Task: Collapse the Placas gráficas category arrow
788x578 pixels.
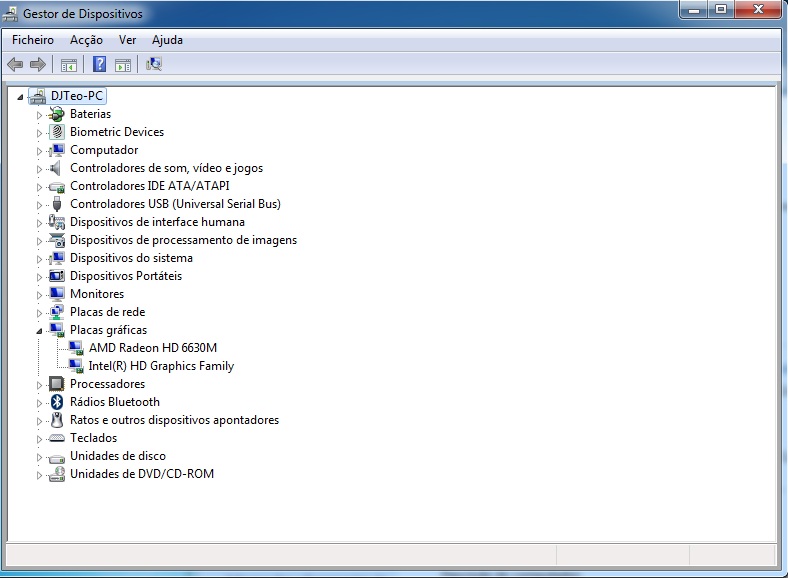Action: [x=39, y=331]
